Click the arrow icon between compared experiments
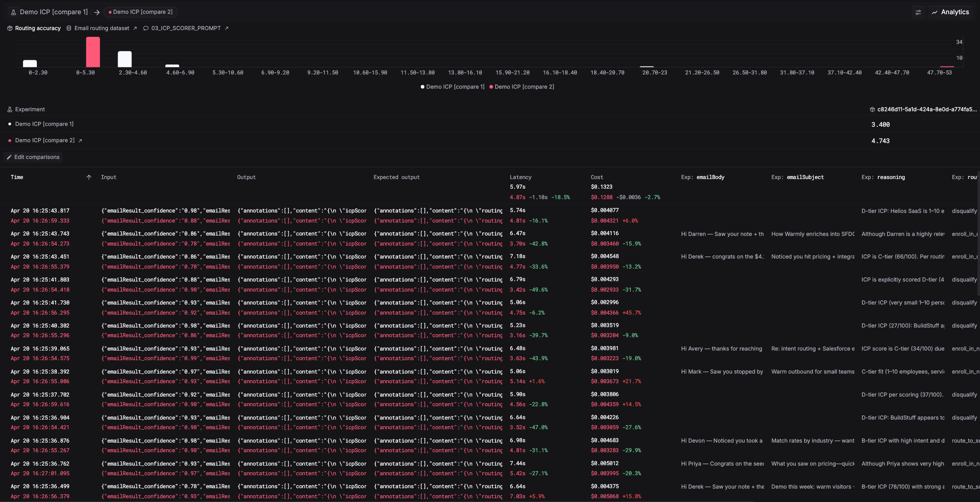980x502 pixels. coord(97,12)
